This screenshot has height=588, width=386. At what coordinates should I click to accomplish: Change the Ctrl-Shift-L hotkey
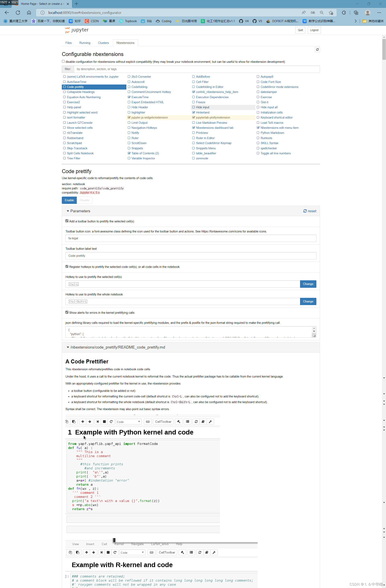[x=308, y=301]
